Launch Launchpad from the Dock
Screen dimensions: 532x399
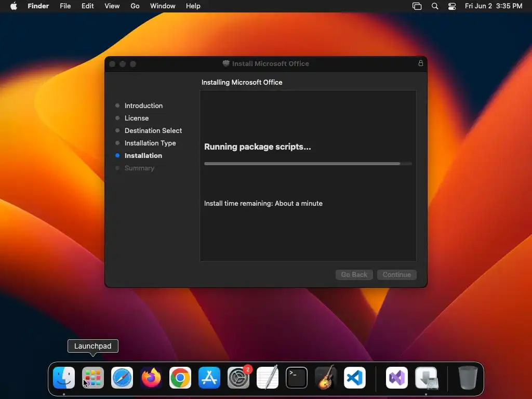click(x=93, y=377)
